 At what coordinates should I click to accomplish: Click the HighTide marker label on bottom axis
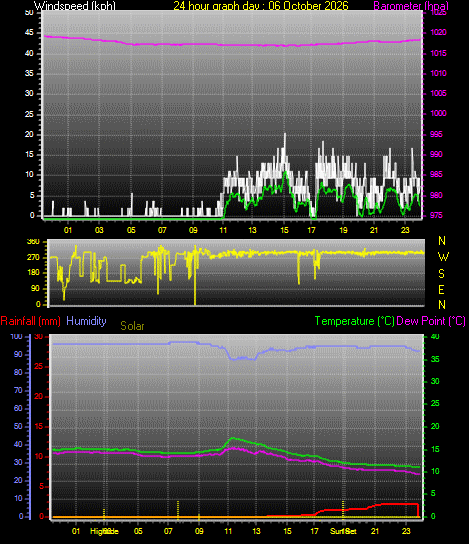(104, 531)
